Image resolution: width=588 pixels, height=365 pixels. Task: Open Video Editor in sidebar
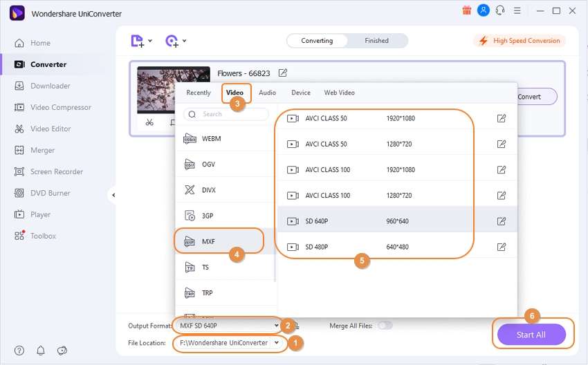(x=42, y=129)
